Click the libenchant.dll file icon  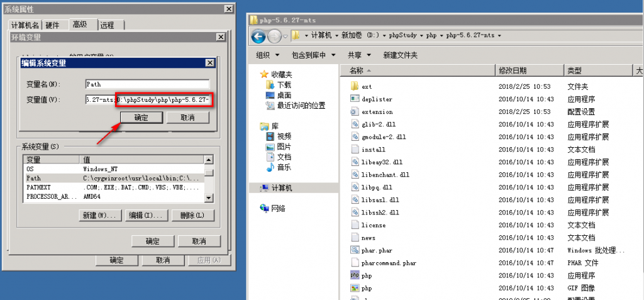[x=355, y=175]
